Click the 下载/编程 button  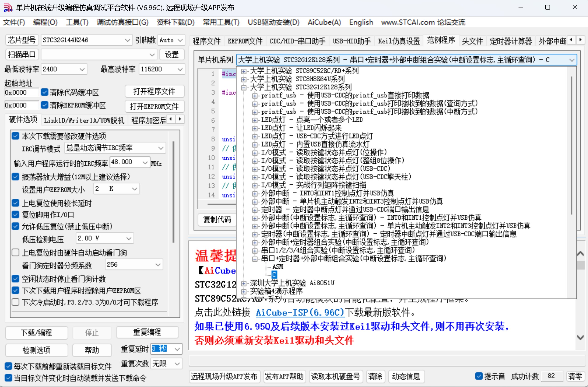[x=37, y=332]
